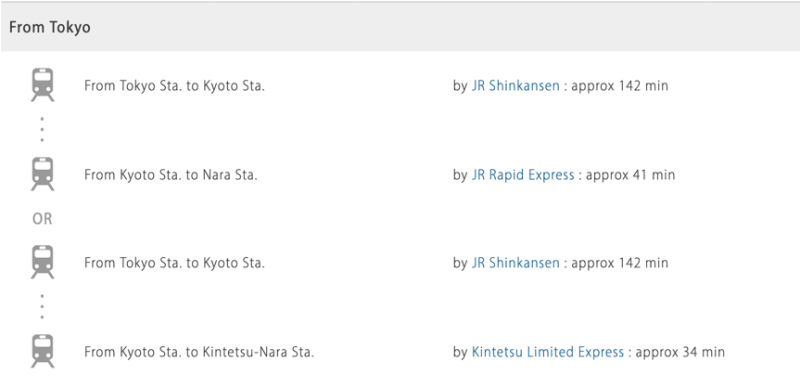Click dotted connector above the Kyoto-to-Nara train icon
This screenshot has width=800, height=387.
(42, 130)
